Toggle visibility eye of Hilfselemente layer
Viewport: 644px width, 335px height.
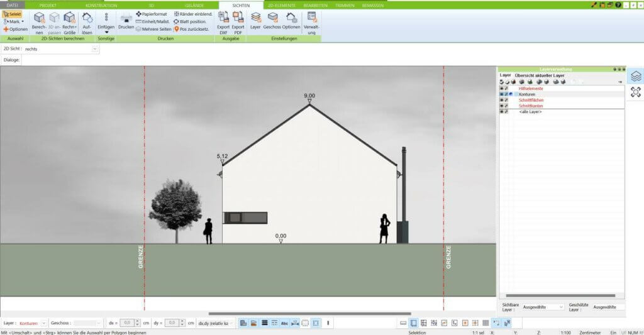coord(501,89)
